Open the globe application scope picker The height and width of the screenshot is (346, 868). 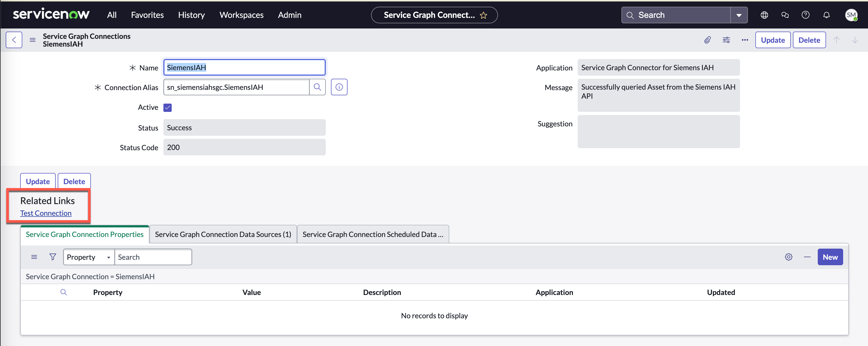(764, 15)
